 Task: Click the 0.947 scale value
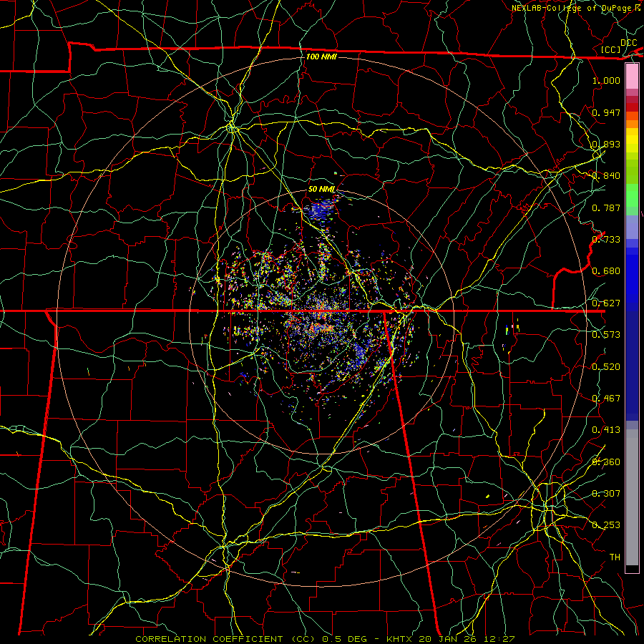tap(606, 112)
